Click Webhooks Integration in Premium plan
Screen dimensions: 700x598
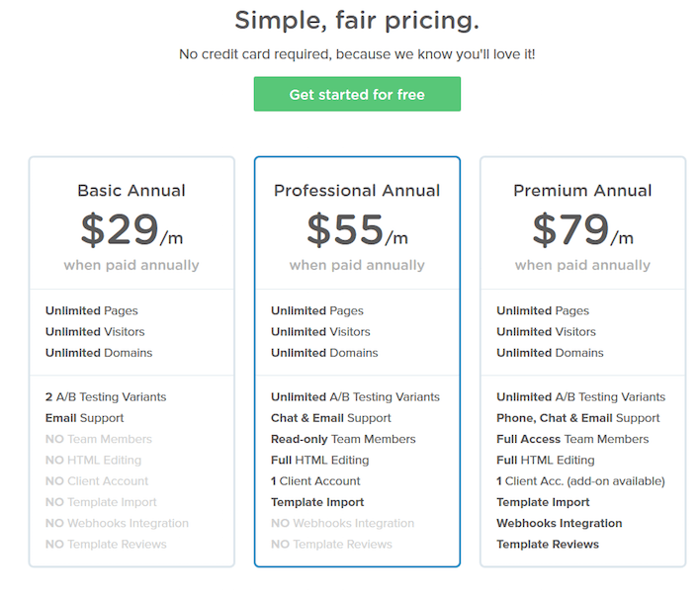point(560,523)
